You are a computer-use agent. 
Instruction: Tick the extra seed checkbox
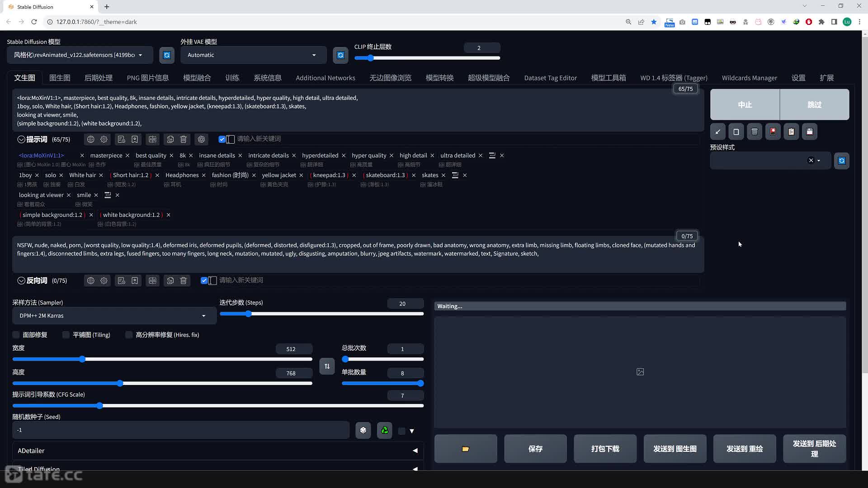[x=401, y=431]
